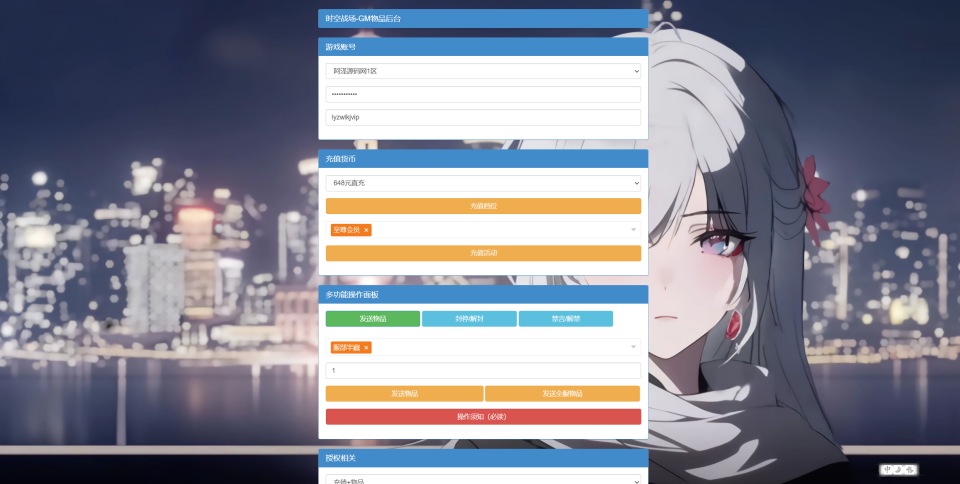960x484 pixels.
Task: Remove the orange item tag in the 多功能操作面板 section
Action: tap(366, 348)
